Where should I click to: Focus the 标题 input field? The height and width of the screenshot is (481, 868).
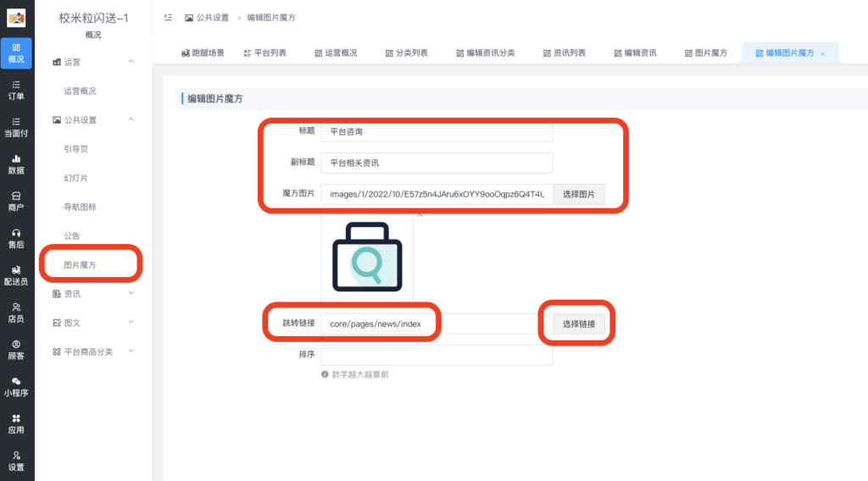(x=437, y=131)
